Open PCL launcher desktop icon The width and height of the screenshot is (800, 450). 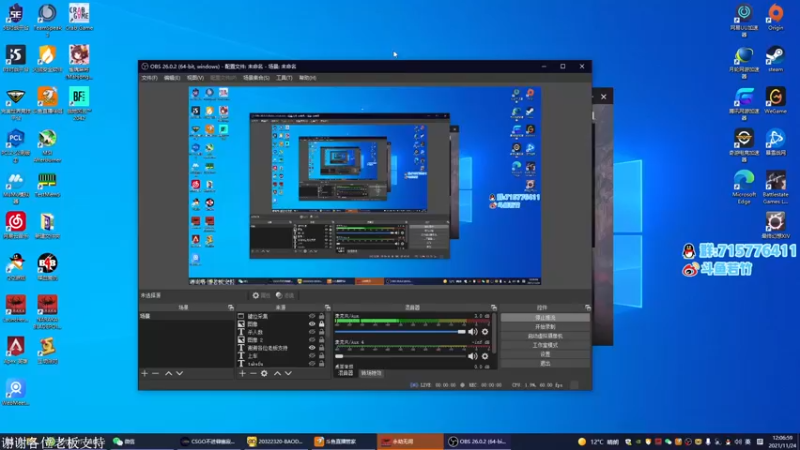tap(16, 146)
